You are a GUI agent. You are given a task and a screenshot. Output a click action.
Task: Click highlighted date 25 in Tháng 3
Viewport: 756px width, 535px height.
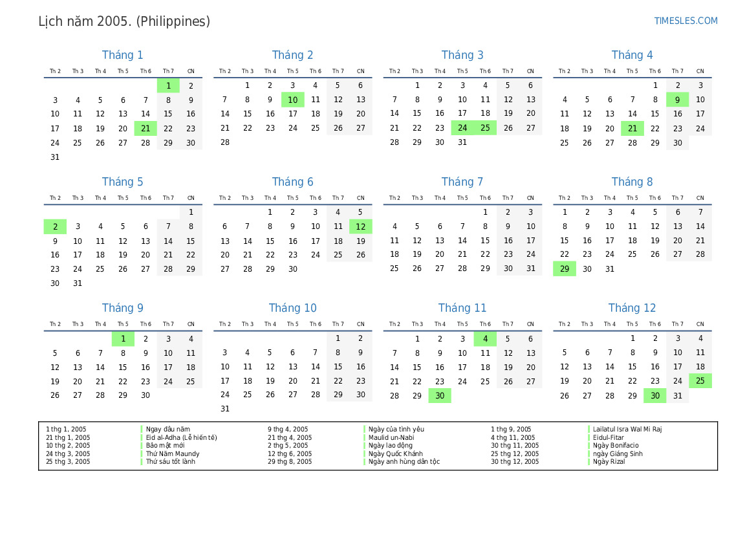coord(485,128)
